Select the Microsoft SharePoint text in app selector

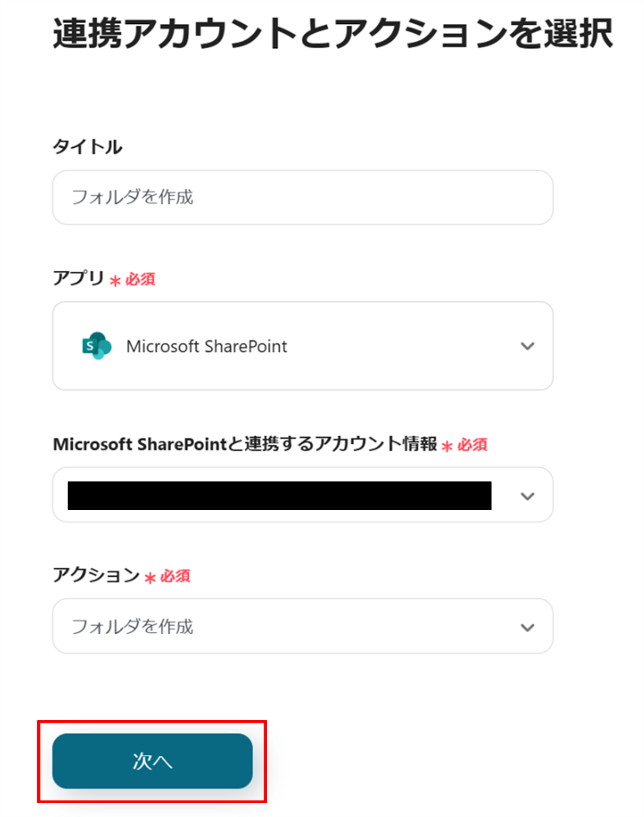point(207,347)
